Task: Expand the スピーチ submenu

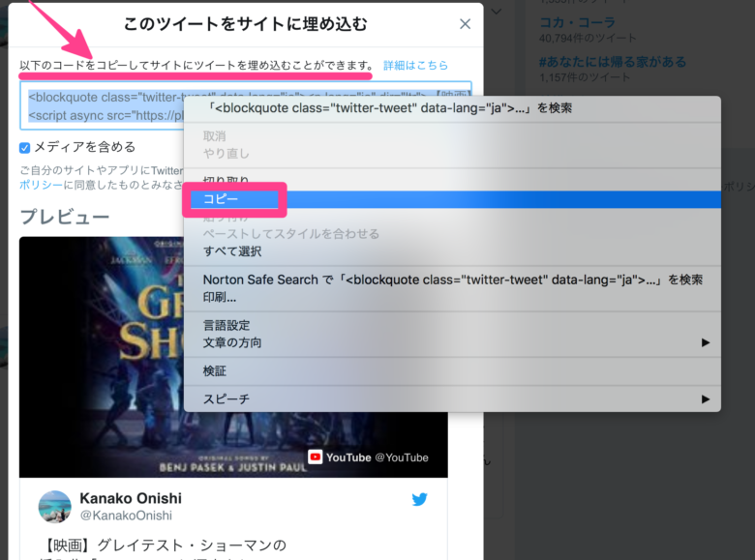Action: pos(452,398)
